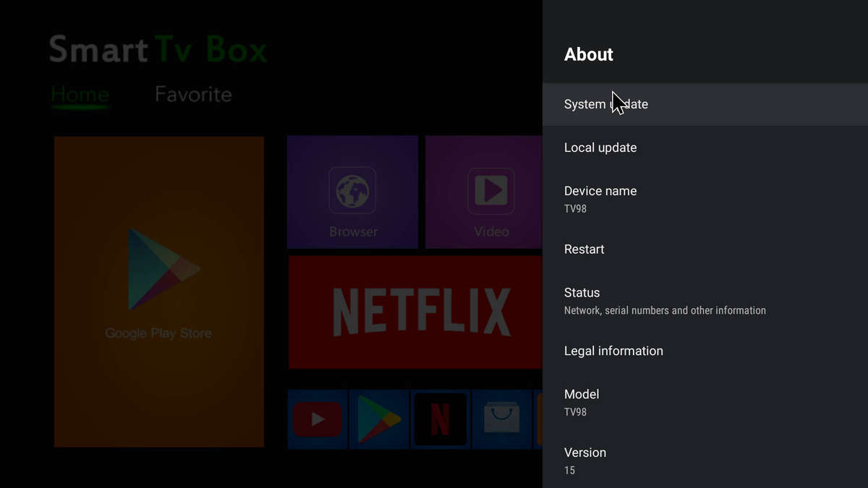Select Local update option
Viewport: 868px width, 488px height.
600,147
